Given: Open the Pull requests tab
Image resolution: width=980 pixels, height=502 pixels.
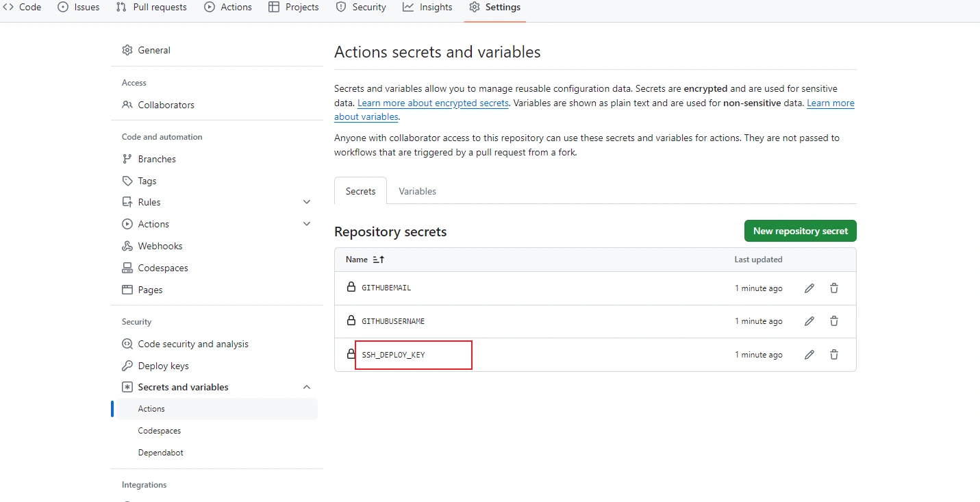Looking at the screenshot, I should pos(151,7).
